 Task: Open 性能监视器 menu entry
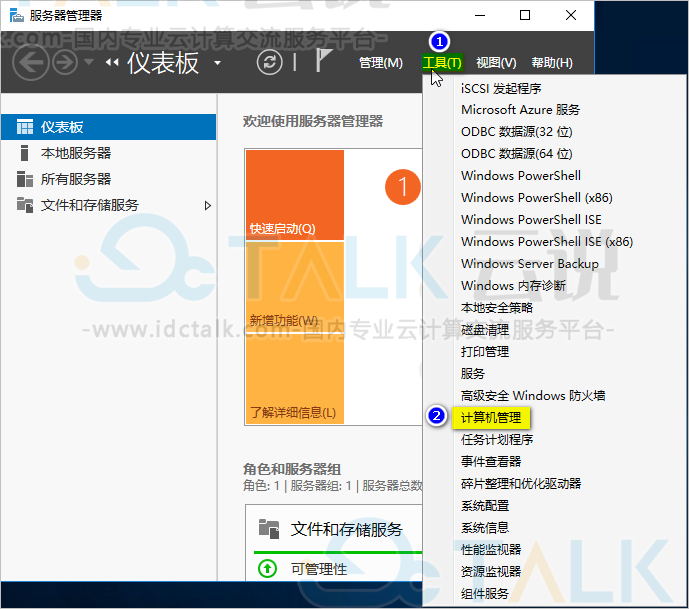pyautogui.click(x=491, y=549)
